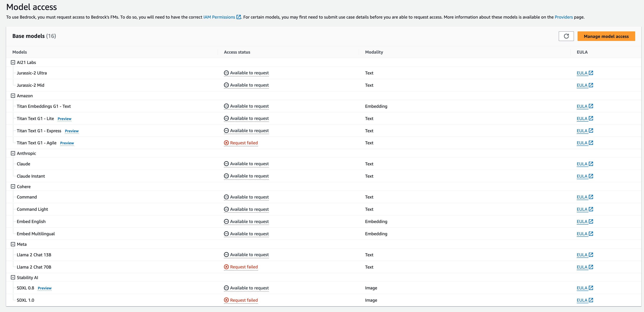Click Available to request for Titan Text G1 - Lite
Viewport: 644px width, 312px height.
tap(246, 118)
